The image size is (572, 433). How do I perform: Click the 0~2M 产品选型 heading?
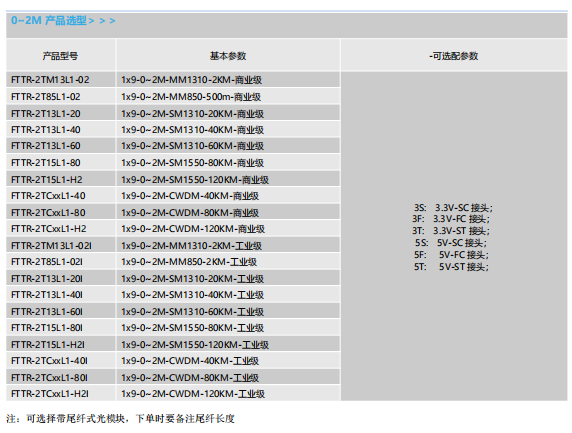click(63, 20)
